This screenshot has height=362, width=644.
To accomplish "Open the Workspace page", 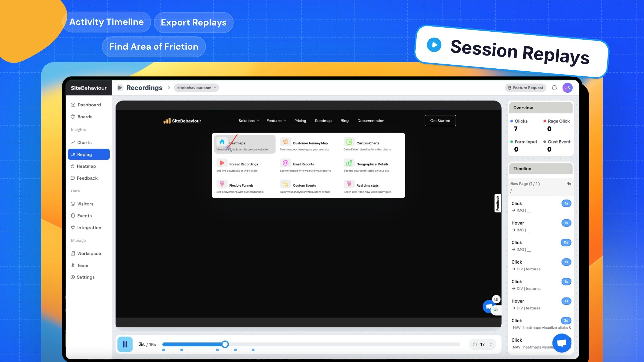I will [x=89, y=253].
